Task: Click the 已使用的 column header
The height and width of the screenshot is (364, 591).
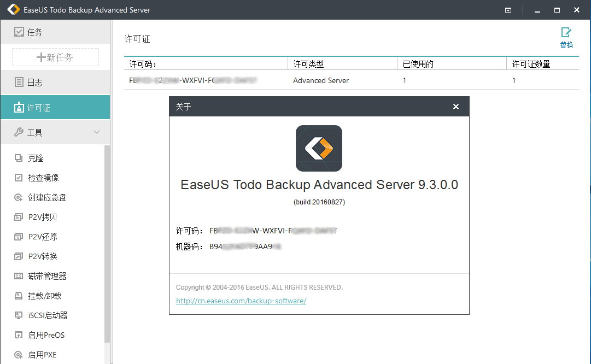Action: click(452, 64)
